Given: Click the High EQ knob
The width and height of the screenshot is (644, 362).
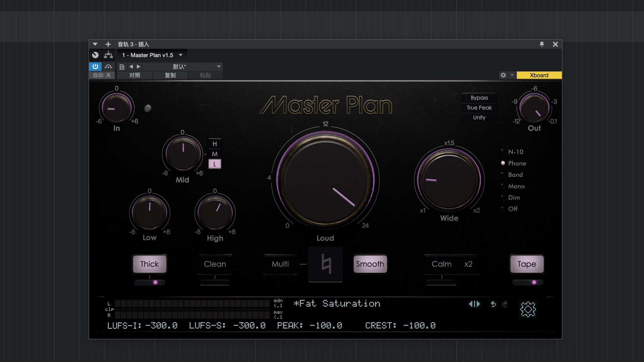Looking at the screenshot, I should 215,213.
